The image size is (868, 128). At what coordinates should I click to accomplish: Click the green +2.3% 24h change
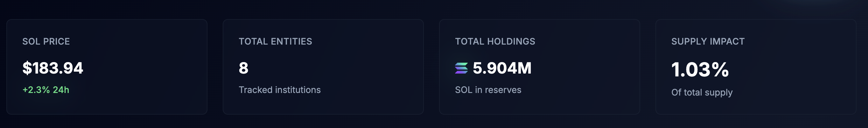coord(46,90)
